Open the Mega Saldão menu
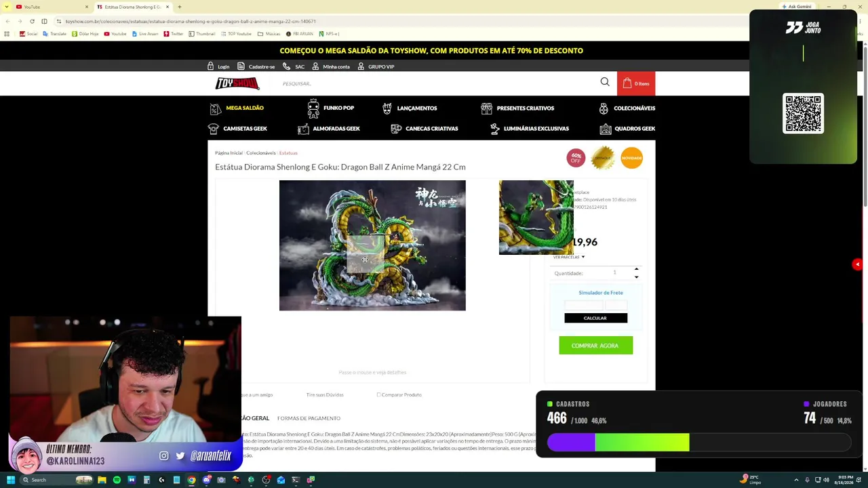The image size is (868, 488). pos(245,108)
